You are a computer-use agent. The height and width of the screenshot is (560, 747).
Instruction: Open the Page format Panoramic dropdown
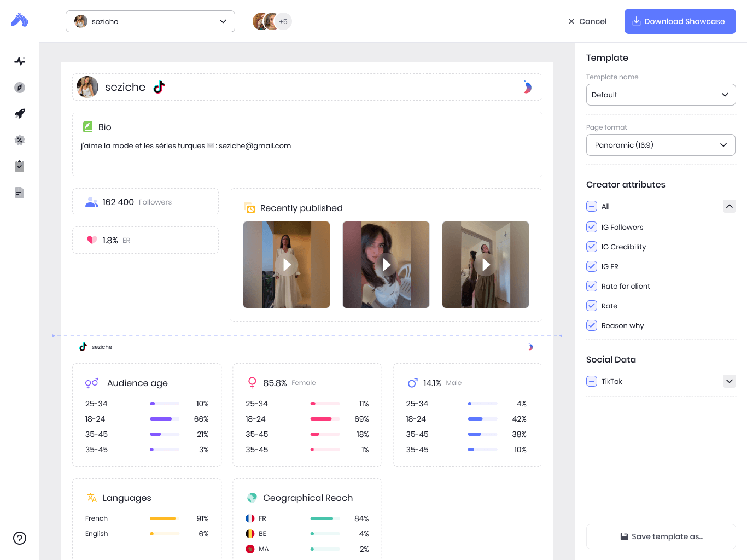click(661, 145)
